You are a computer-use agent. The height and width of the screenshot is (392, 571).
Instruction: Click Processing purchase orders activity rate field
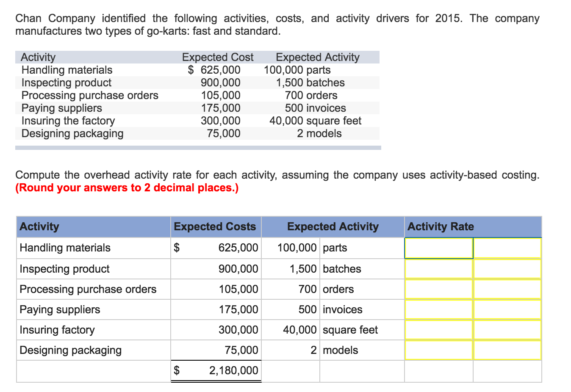pyautogui.click(x=438, y=289)
